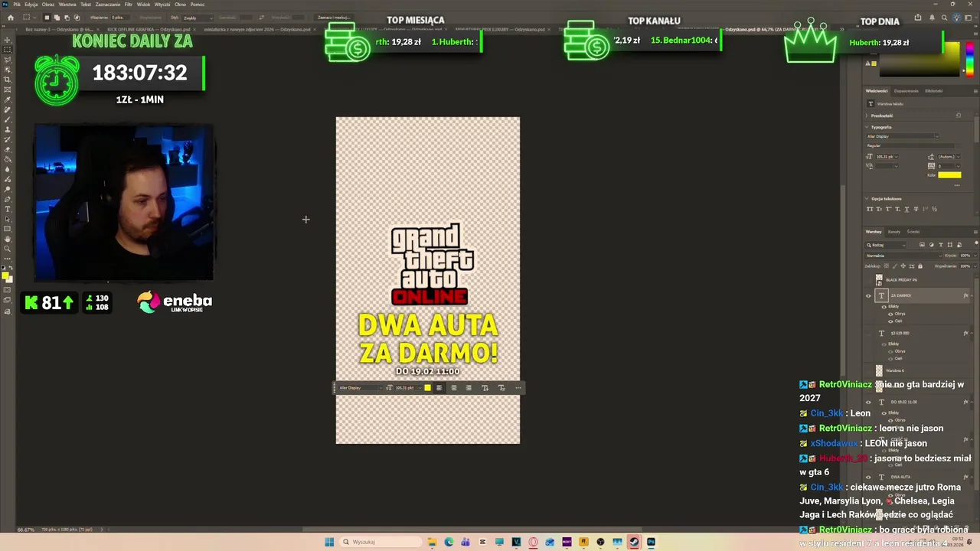Open the Rodzaj layer filter dropdown
980x551 pixels.
pos(886,245)
